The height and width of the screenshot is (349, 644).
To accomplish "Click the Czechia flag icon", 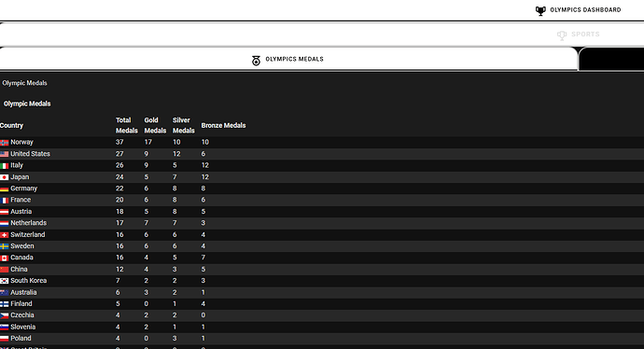I will tap(4, 315).
